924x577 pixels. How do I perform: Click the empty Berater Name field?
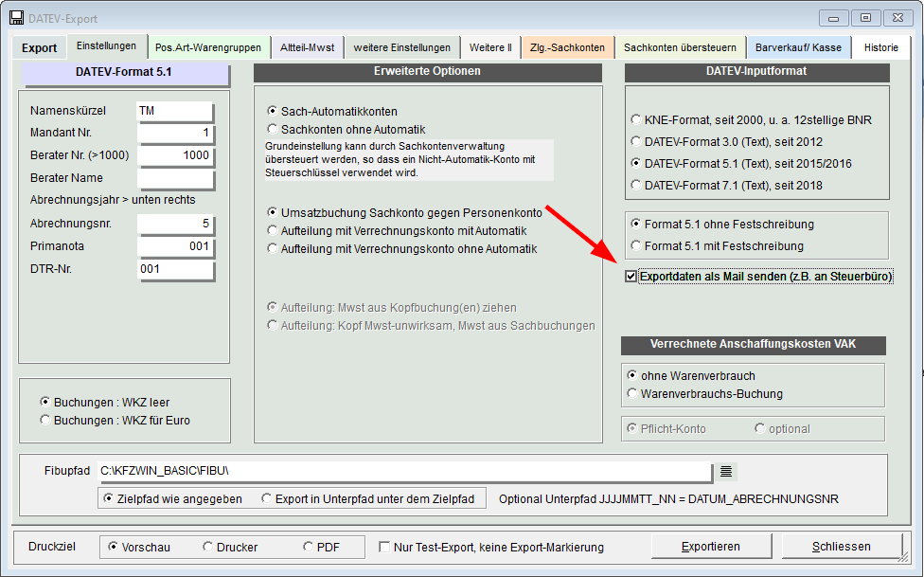[175, 177]
